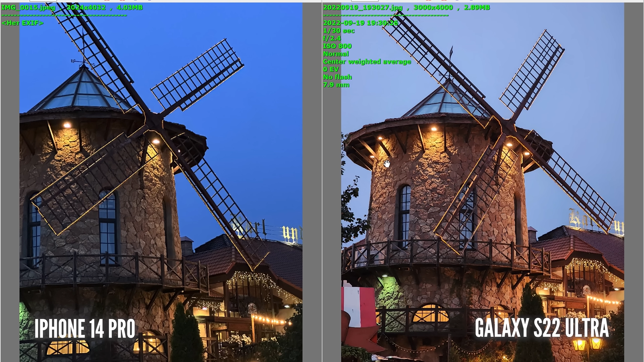Click the gray margin right of Galaxy photo
644x362 pixels.
[x=634, y=181]
